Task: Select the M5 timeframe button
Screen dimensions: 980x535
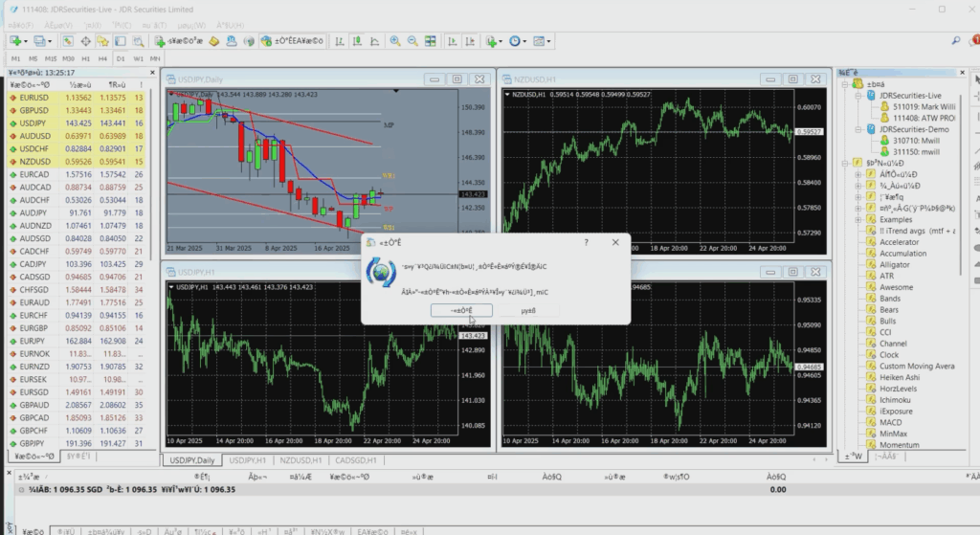Action: [33, 58]
